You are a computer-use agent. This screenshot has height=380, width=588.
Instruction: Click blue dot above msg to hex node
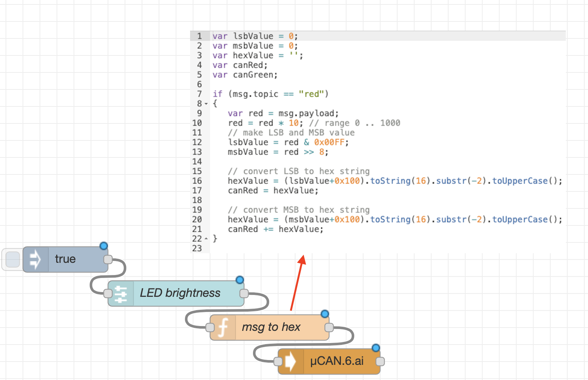pos(325,314)
